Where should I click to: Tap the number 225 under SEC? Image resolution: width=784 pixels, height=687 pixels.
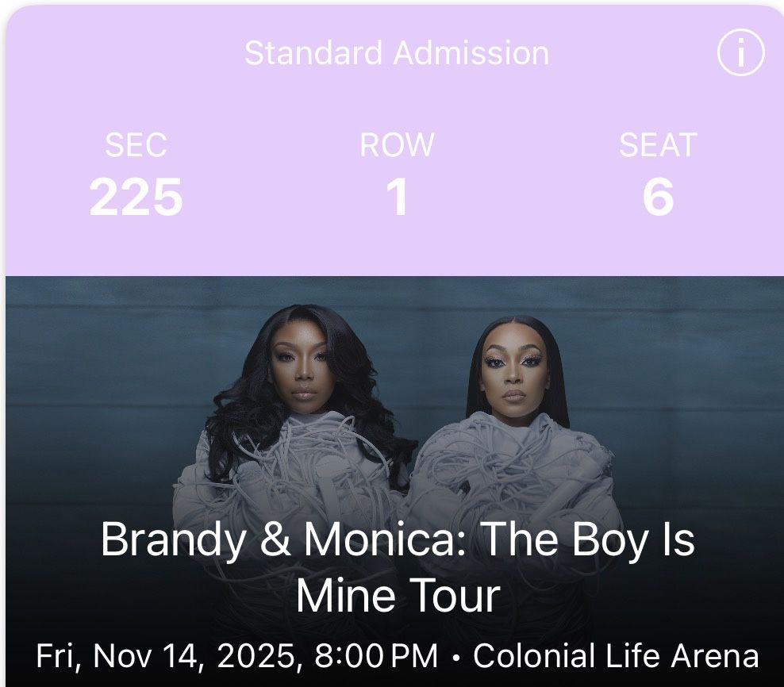click(x=136, y=197)
